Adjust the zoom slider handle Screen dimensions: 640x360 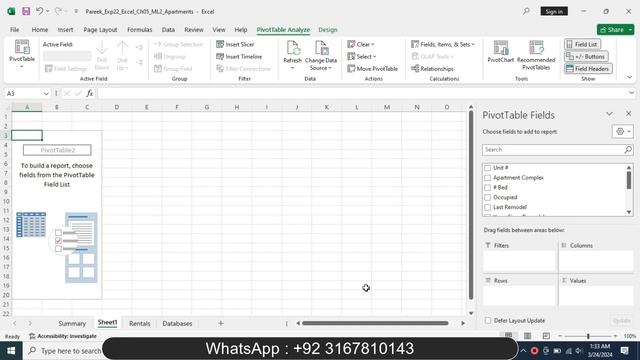tap(588, 336)
